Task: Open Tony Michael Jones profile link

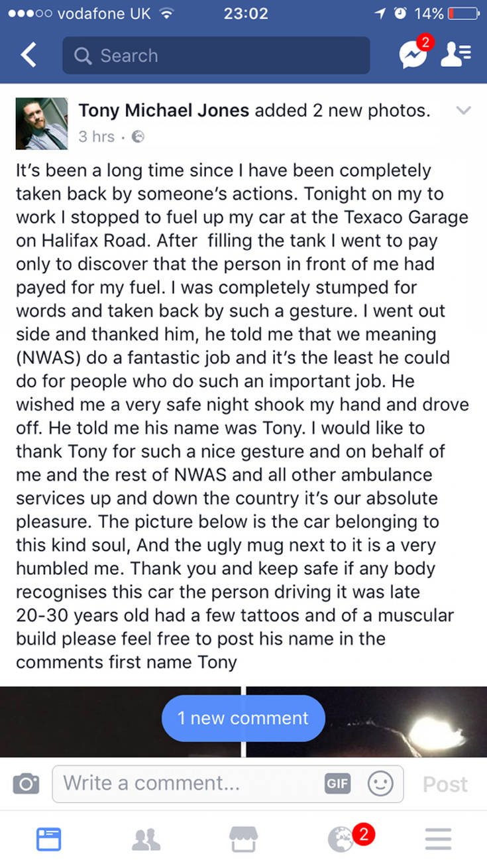Action: [x=164, y=111]
